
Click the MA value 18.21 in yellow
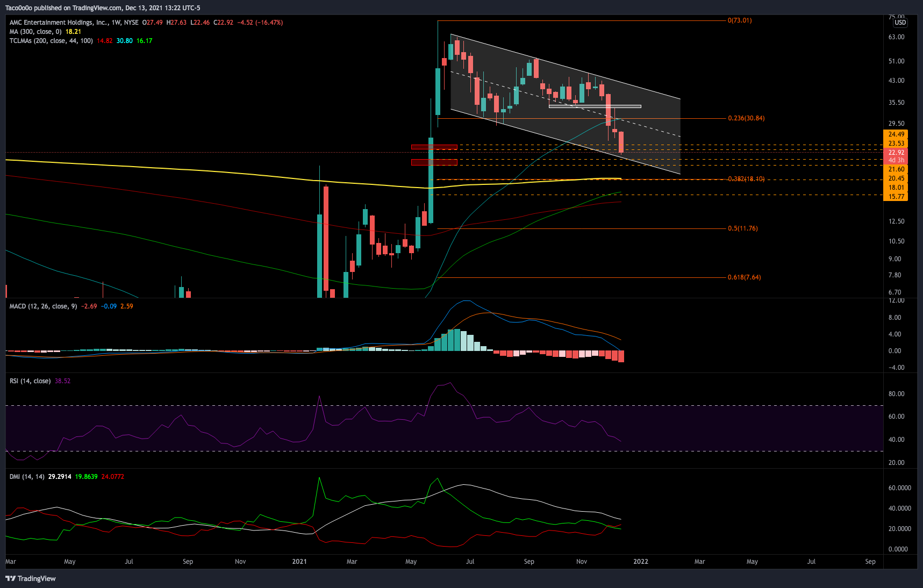tap(73, 32)
